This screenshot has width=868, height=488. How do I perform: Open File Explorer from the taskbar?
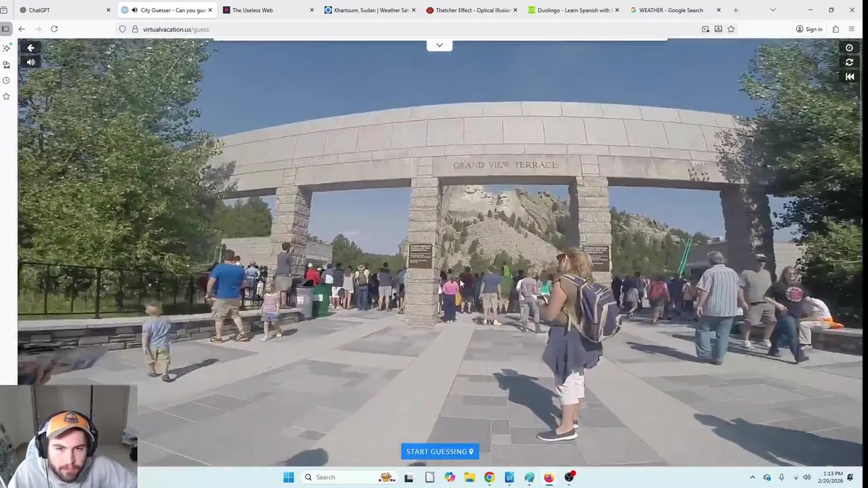click(x=469, y=477)
